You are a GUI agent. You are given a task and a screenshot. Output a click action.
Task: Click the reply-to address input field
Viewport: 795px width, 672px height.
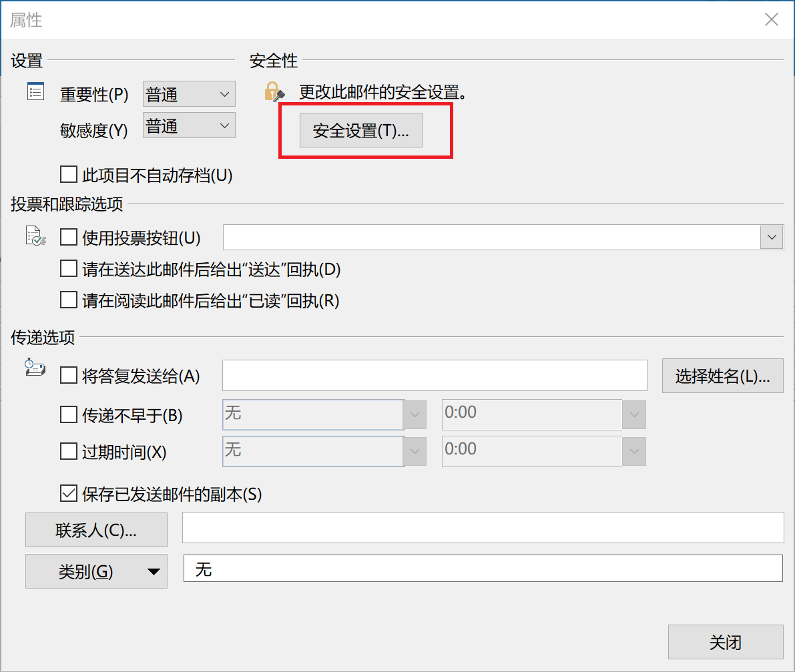[435, 376]
